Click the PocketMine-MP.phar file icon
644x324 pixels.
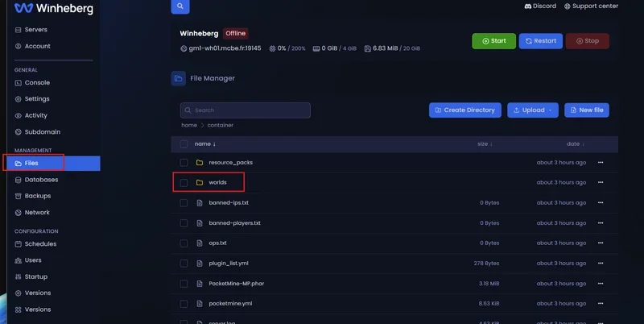point(200,284)
